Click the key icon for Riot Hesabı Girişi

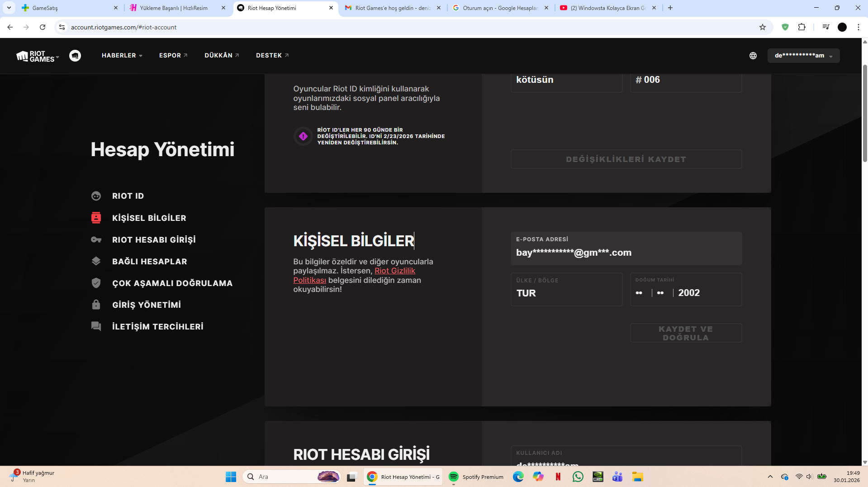click(x=96, y=239)
